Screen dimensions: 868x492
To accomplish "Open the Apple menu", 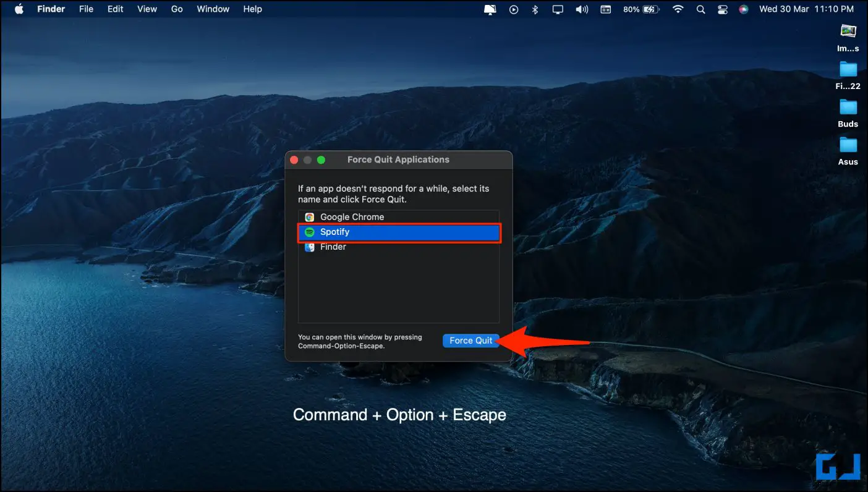I will 19,9.
